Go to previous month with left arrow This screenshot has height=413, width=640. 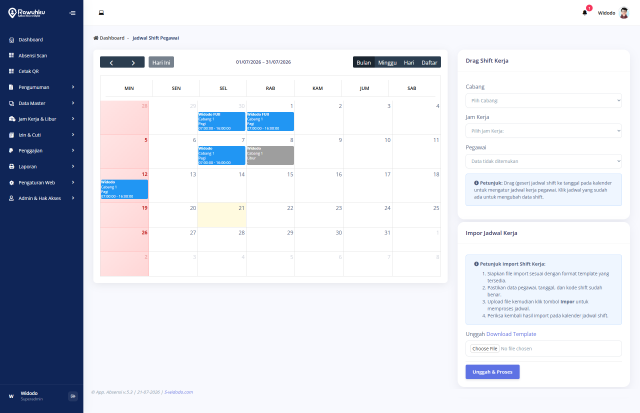coord(111,62)
